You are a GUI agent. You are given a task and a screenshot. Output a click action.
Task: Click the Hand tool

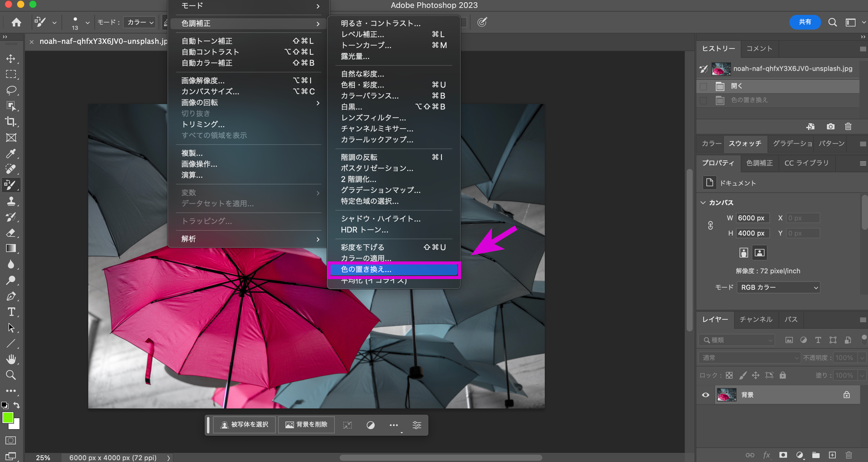(x=11, y=359)
